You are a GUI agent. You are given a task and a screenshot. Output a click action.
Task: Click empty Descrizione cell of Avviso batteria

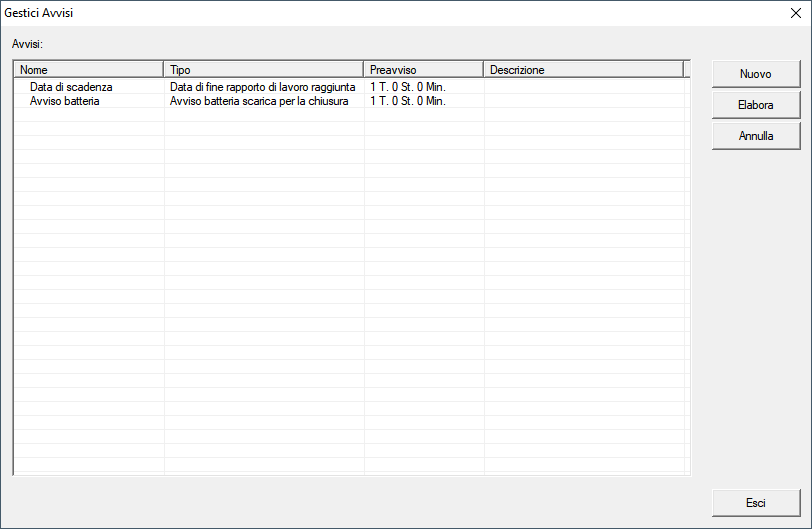[585, 101]
